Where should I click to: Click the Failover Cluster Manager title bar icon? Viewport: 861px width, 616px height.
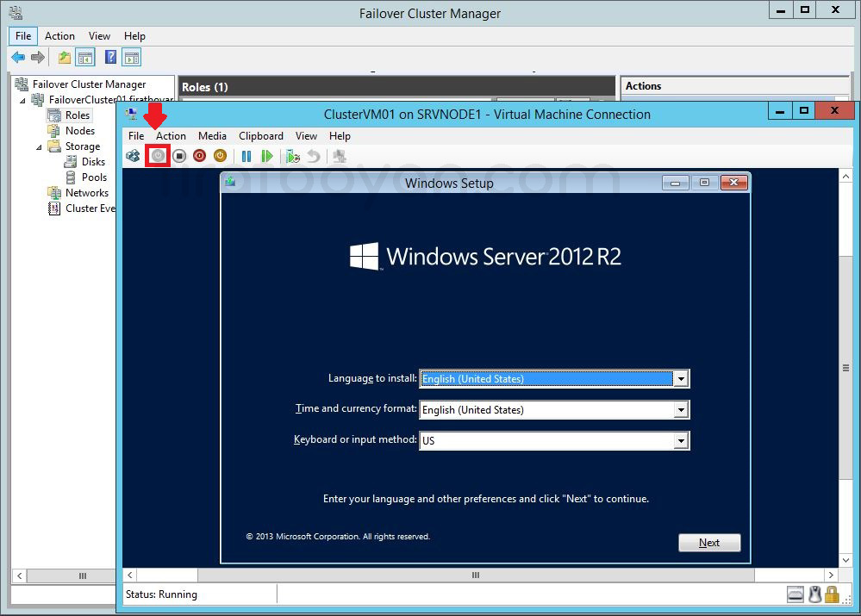16,12
